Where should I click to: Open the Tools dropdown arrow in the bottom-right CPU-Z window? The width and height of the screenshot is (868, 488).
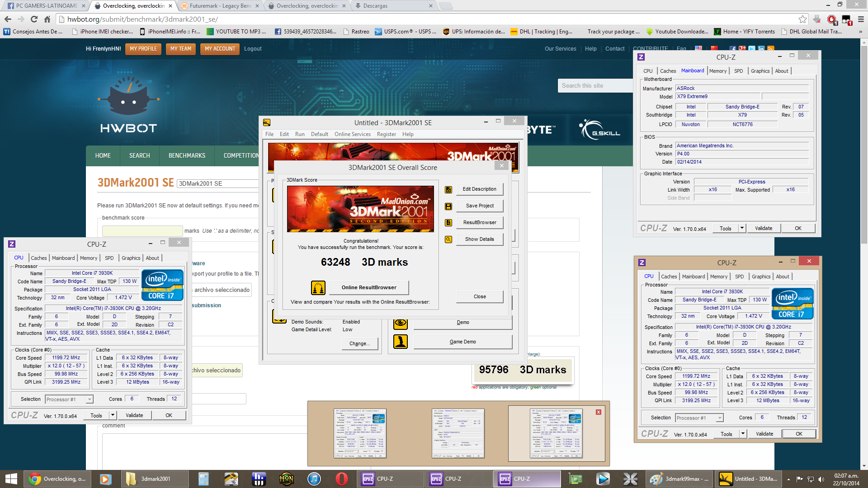pos(743,434)
